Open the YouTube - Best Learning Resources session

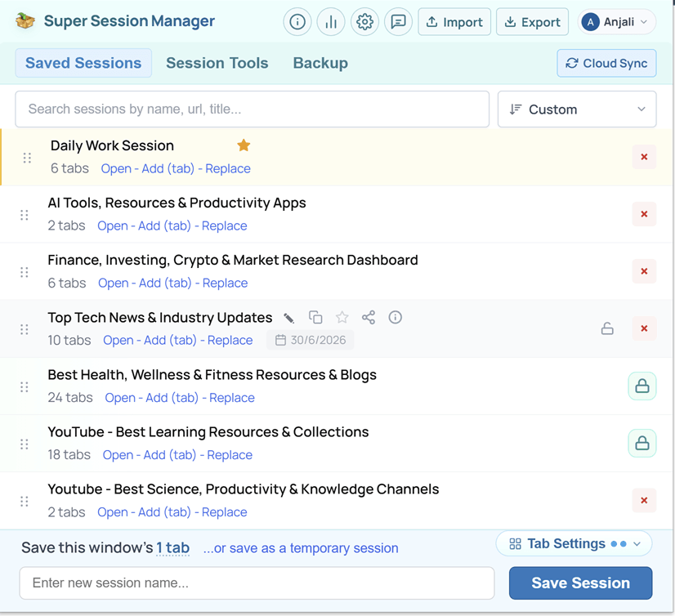coord(118,455)
